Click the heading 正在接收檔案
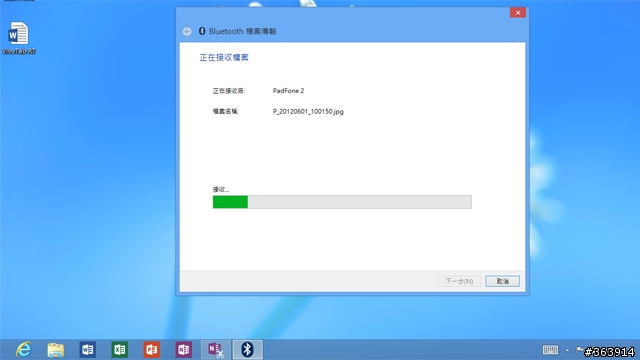Screen dimensions: 640x360 pos(224,58)
